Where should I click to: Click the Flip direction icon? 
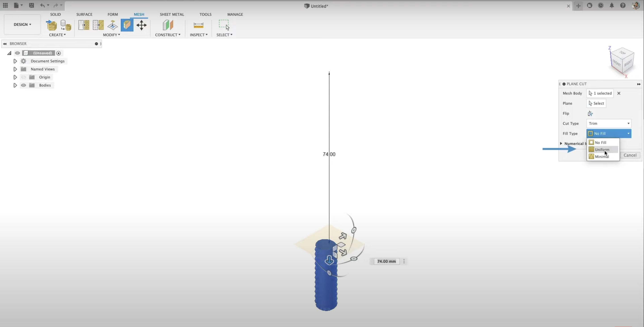pyautogui.click(x=590, y=113)
